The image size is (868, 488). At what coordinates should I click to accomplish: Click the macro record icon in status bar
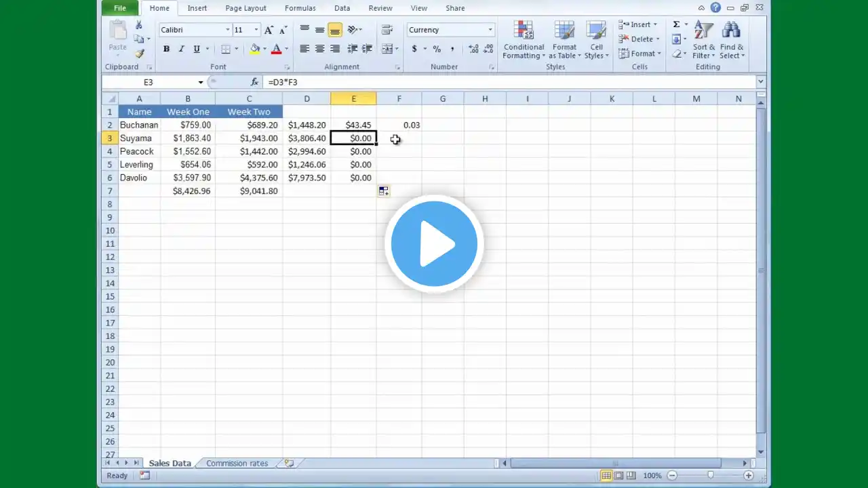pyautogui.click(x=144, y=476)
